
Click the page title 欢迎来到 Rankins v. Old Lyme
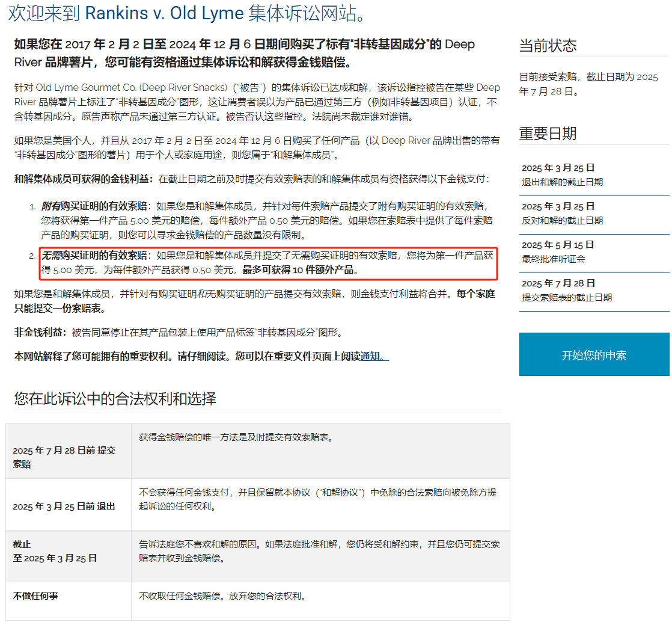(187, 13)
